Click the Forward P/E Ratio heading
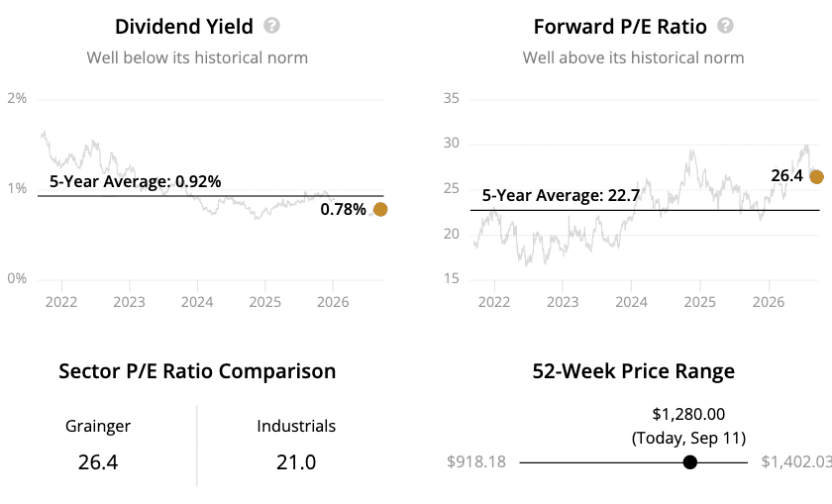 click(620, 27)
